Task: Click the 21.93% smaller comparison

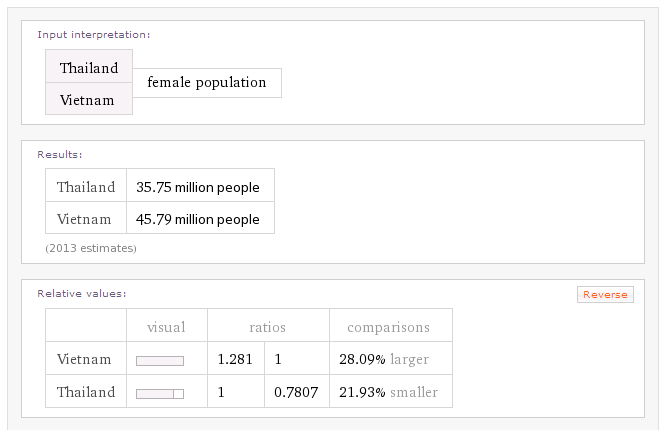Action: (388, 393)
